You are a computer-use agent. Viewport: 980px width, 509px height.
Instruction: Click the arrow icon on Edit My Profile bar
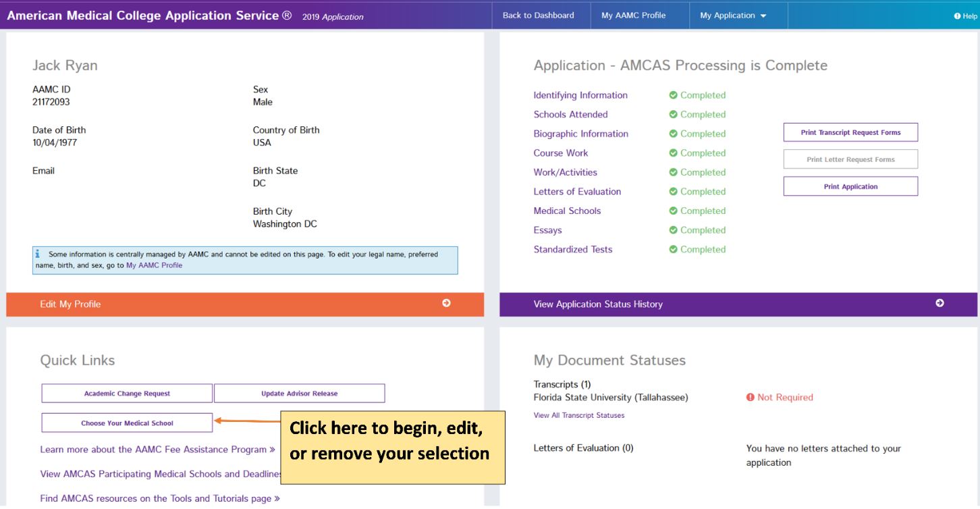pos(447,303)
